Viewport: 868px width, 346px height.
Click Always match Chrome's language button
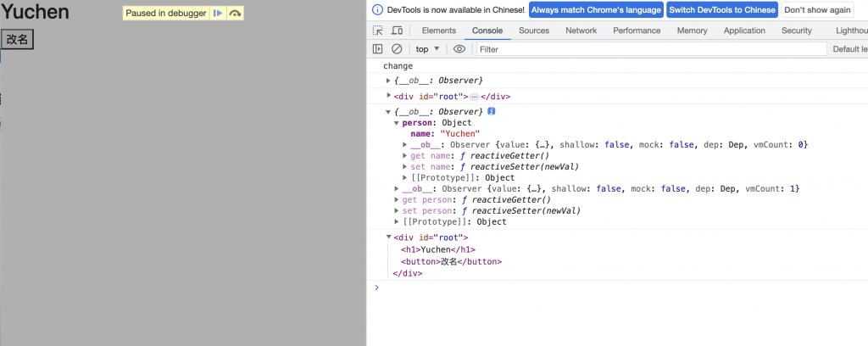click(x=596, y=10)
